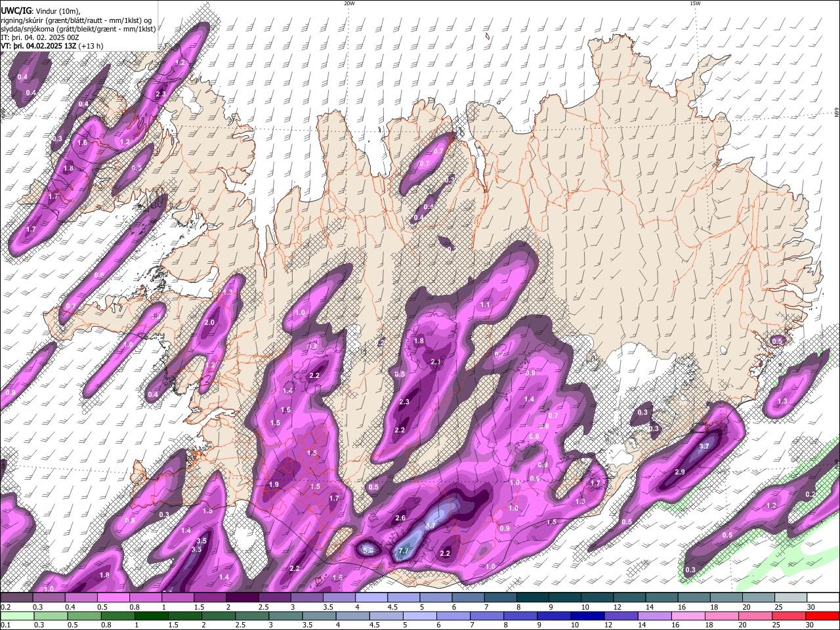Select the 12–14 violet swatch, lower legend row
Screen dimensions: 840x630
coord(621,616)
